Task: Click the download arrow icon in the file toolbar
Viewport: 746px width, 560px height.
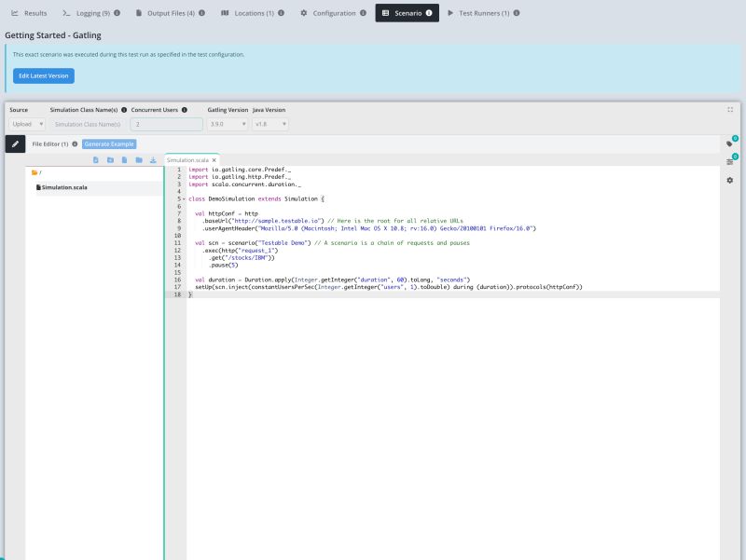Action: pyautogui.click(x=153, y=160)
